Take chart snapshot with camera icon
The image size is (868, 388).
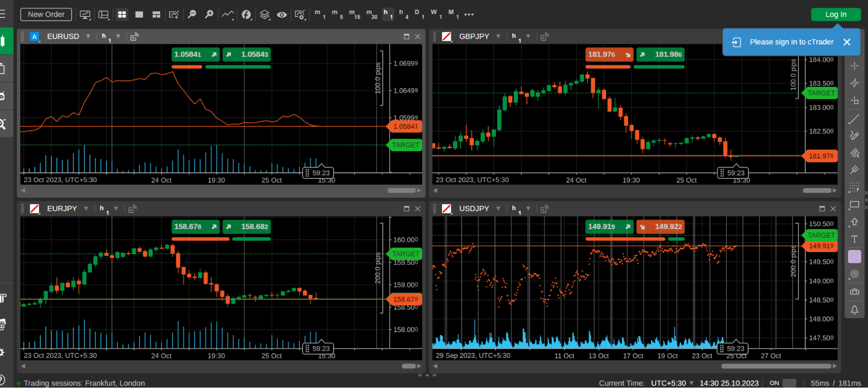click(854, 292)
